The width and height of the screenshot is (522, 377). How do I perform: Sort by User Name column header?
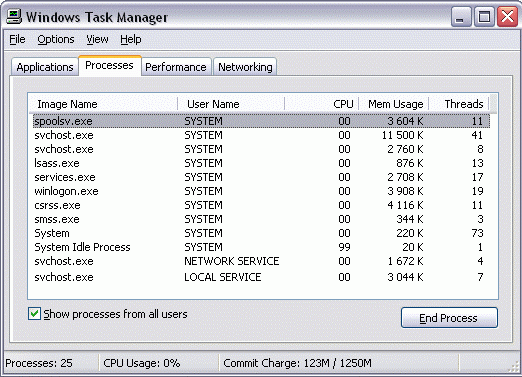(231, 104)
